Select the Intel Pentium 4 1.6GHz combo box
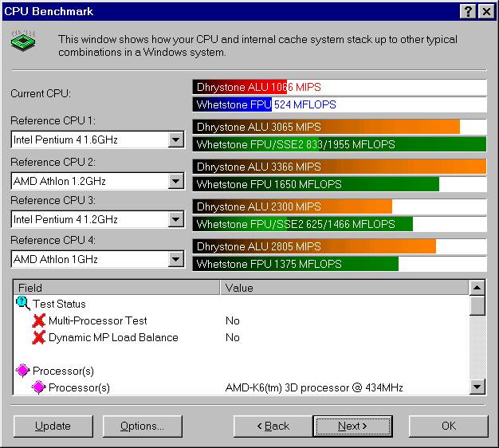Image resolution: width=499 pixels, height=448 pixels. pos(98,140)
